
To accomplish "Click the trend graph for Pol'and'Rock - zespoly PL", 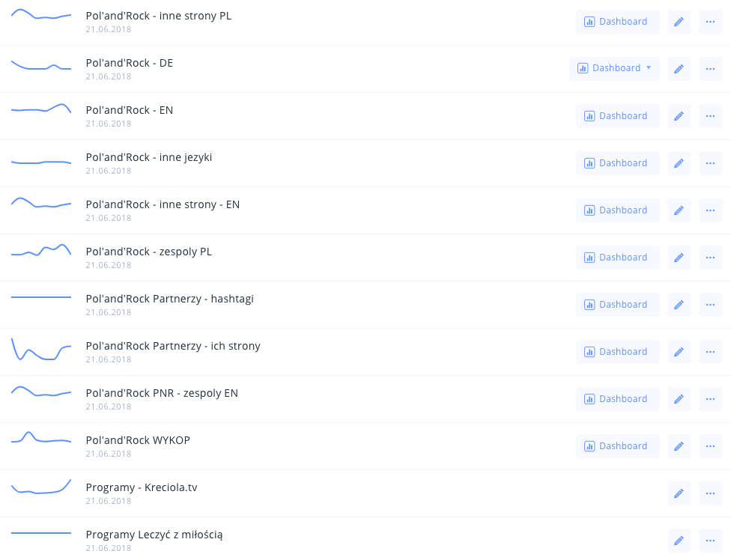I will 41,251.
